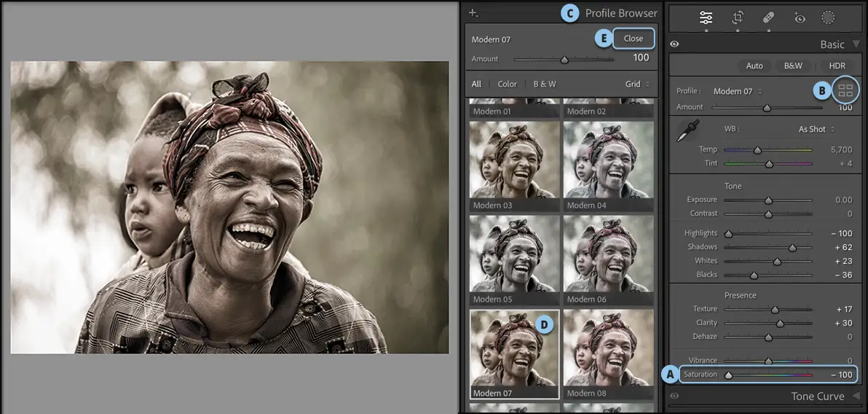Close the Profile Browser
Viewport: 868px width, 414px height.
click(x=633, y=39)
